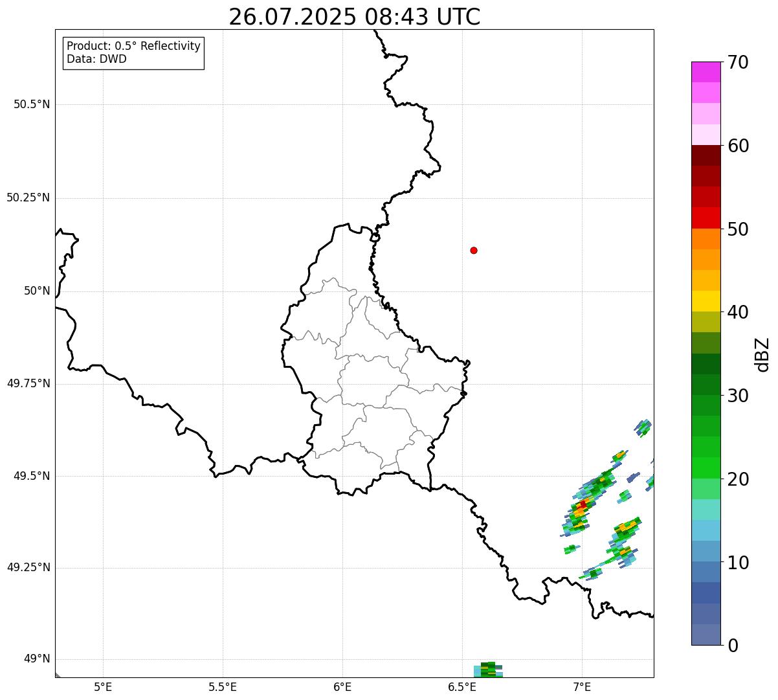This screenshot has width=778, height=700.
Task: Click the 49.75°N latitude label
Action: pos(28,383)
